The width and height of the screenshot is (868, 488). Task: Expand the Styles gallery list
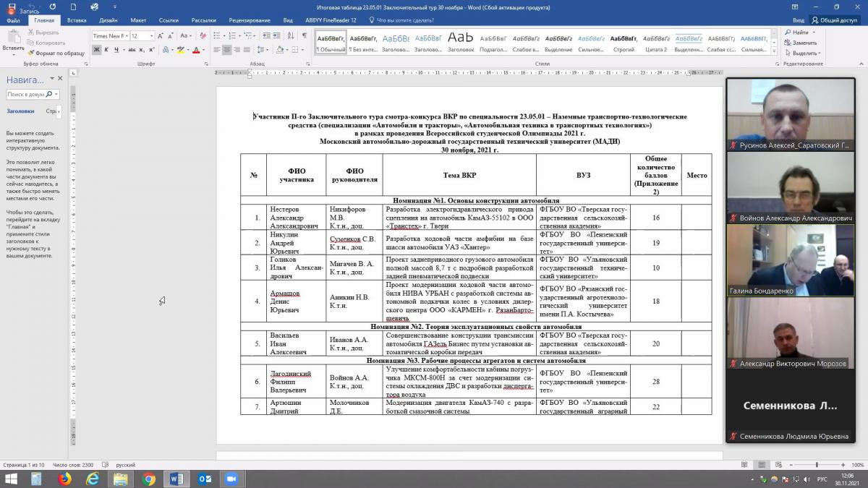click(x=775, y=50)
